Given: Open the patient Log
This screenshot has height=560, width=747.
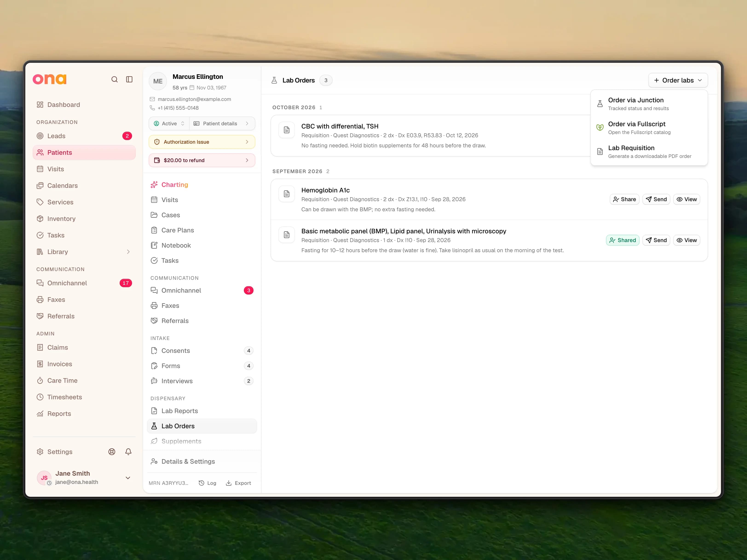Looking at the screenshot, I should (x=207, y=483).
